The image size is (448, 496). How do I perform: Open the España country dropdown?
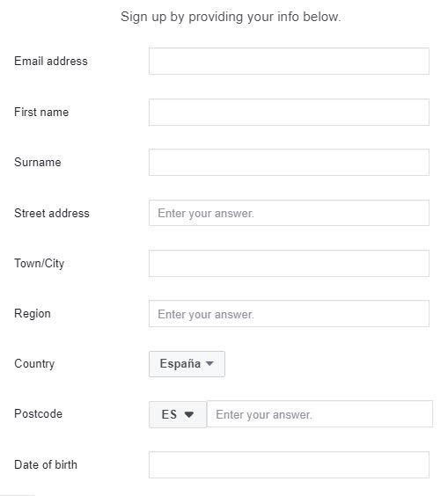(x=187, y=364)
